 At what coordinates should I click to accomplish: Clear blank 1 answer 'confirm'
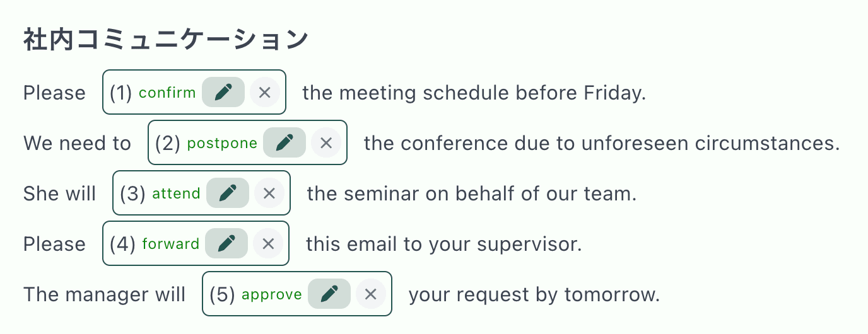pos(265,93)
